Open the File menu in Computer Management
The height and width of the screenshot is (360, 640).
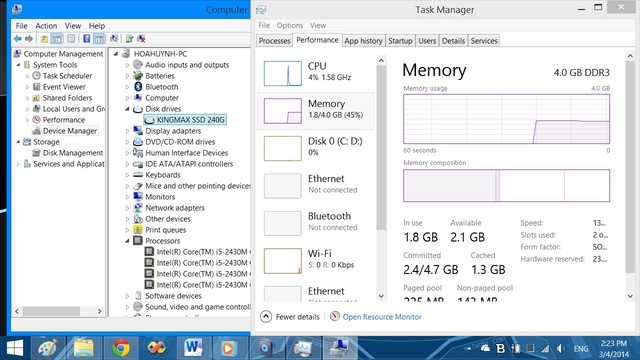coord(21,26)
